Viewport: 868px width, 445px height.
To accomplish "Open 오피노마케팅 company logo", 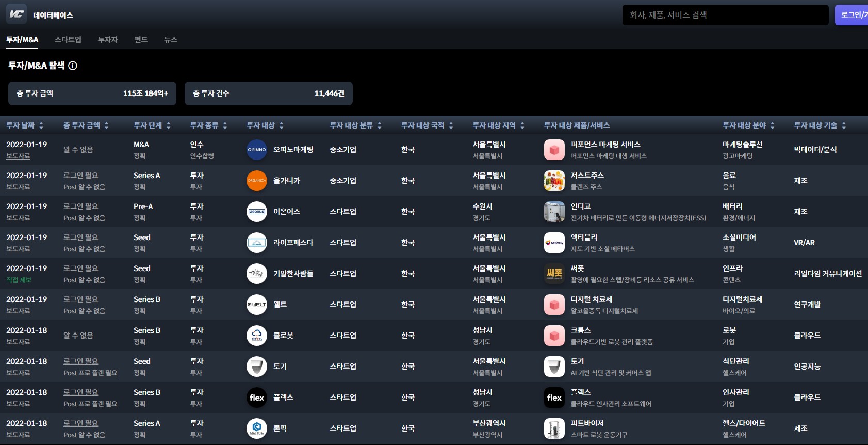I will (257, 150).
